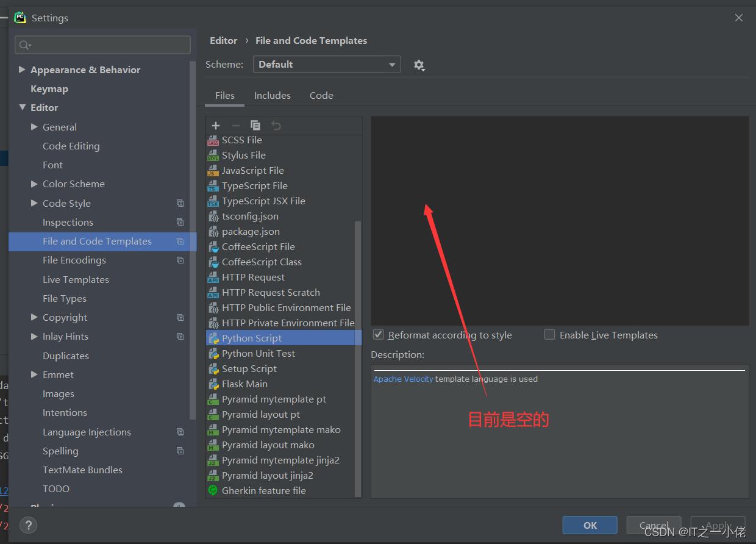The width and height of the screenshot is (756, 544).
Task: Select Live Templates in settings tree
Action: pos(76,279)
